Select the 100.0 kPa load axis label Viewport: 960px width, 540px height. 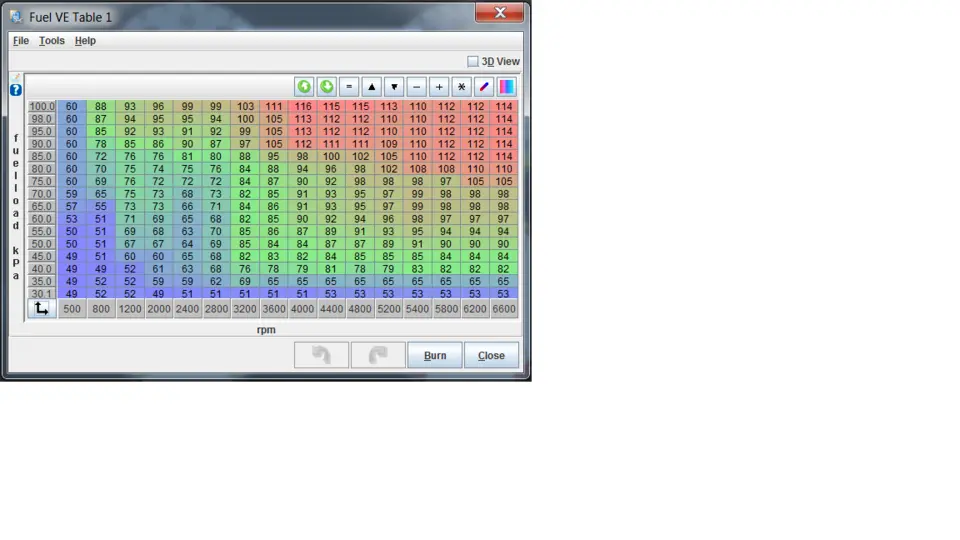(42, 107)
